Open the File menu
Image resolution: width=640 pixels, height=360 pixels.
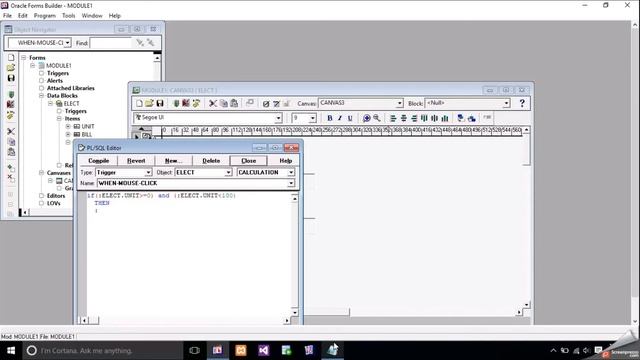7,16
